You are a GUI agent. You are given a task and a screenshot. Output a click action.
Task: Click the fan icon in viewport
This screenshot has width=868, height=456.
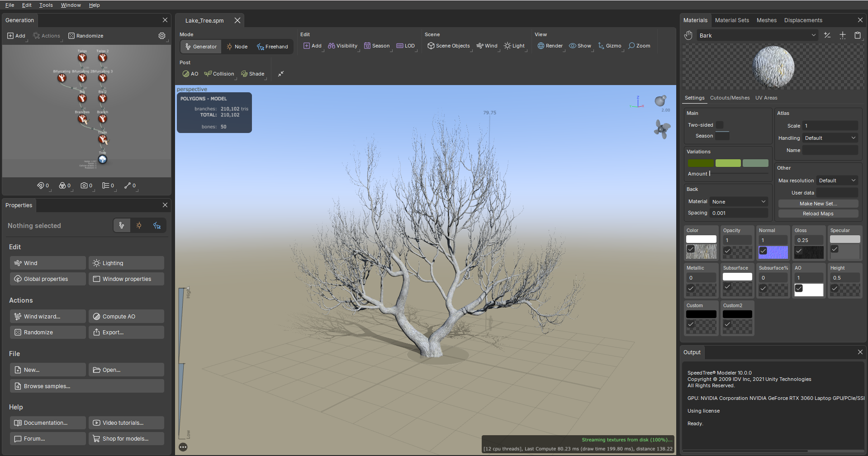click(x=662, y=129)
